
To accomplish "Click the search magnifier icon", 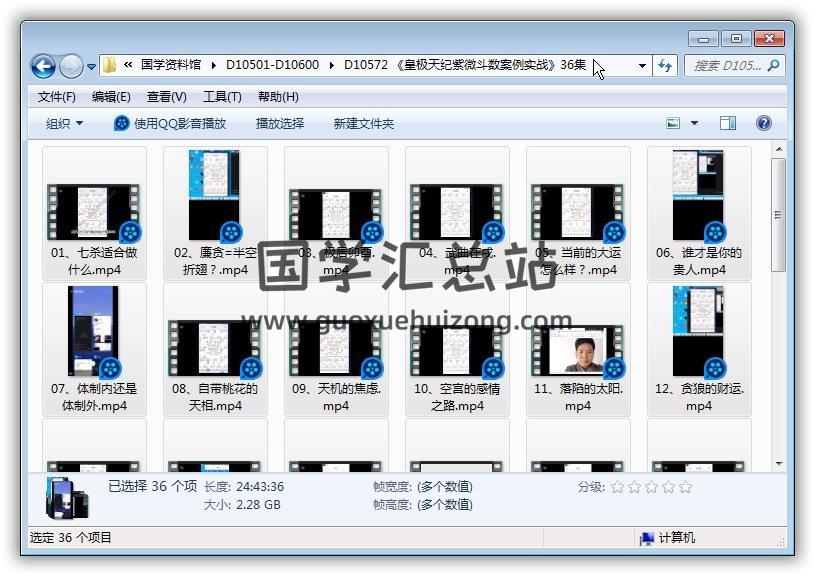I will (x=772, y=65).
